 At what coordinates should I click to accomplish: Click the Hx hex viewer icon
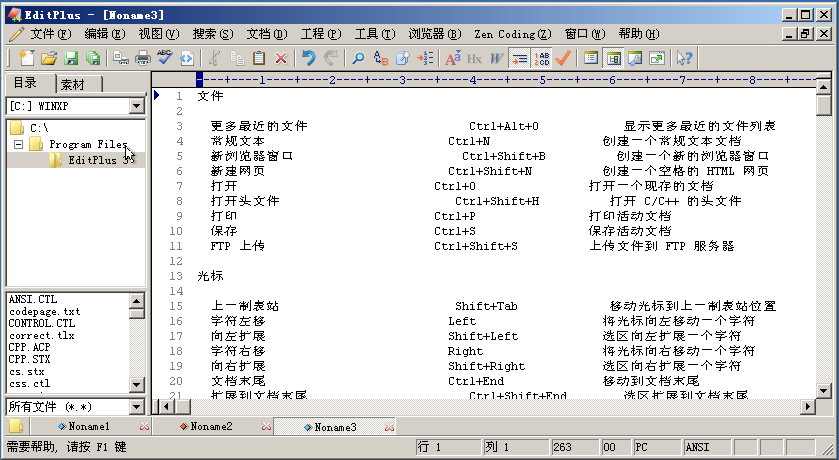pos(475,58)
